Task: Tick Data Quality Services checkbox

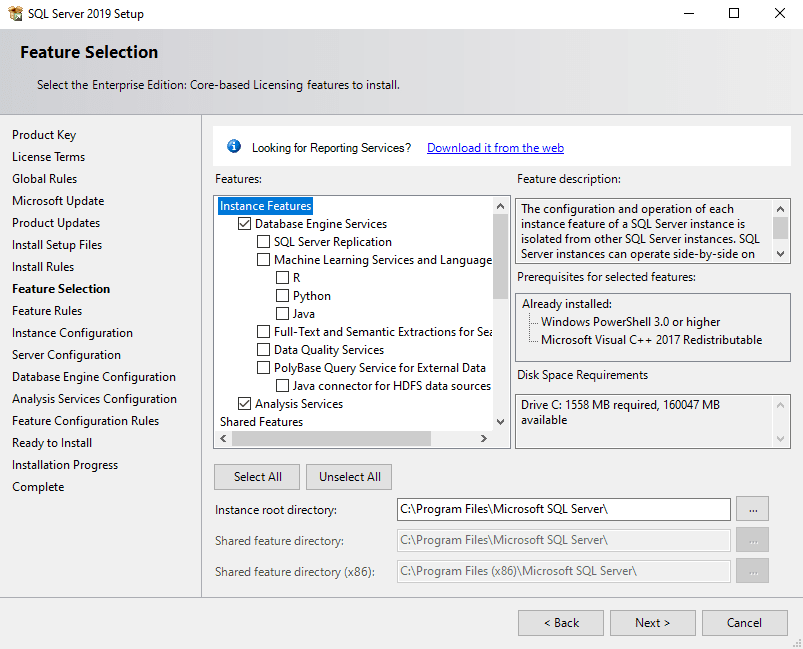Action: 263,350
